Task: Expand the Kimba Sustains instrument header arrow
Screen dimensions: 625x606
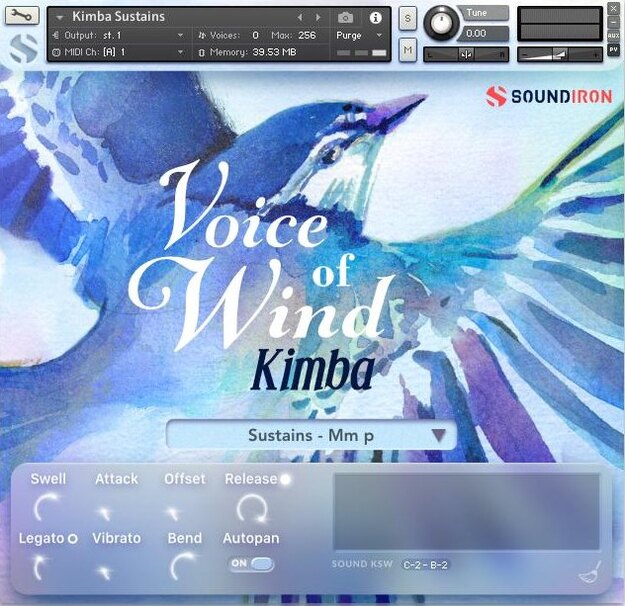Action: coord(60,17)
